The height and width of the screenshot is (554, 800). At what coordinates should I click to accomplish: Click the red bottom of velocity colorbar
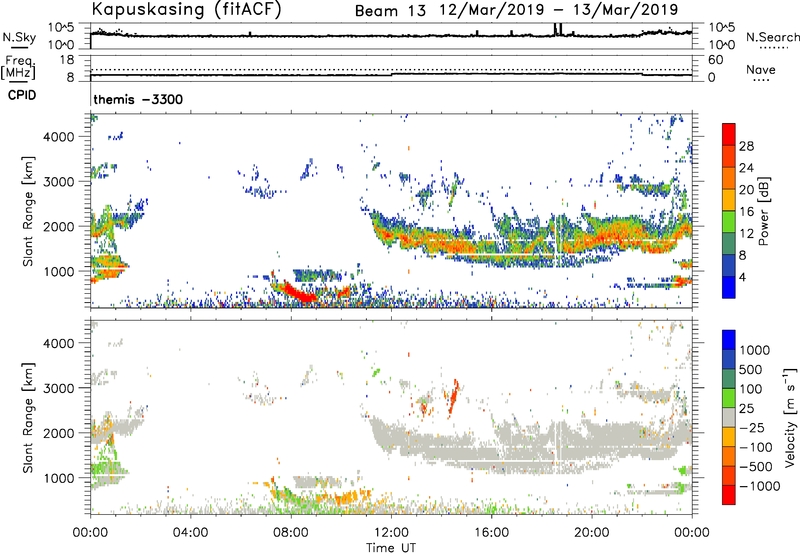click(x=729, y=495)
